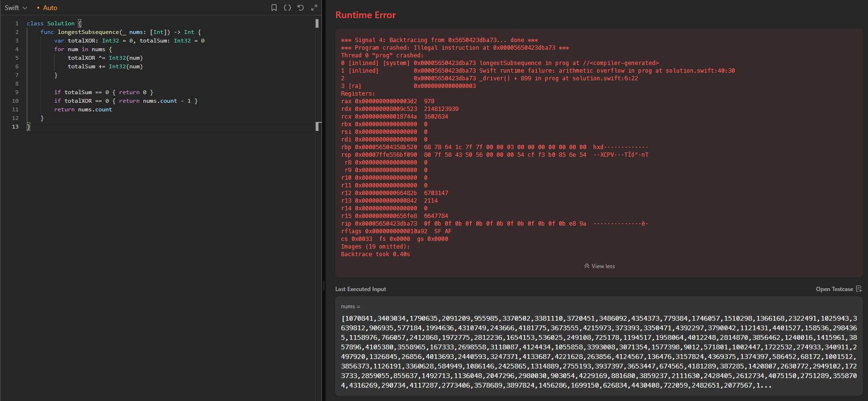
Task: Click the format code braces icon
Action: (x=287, y=8)
